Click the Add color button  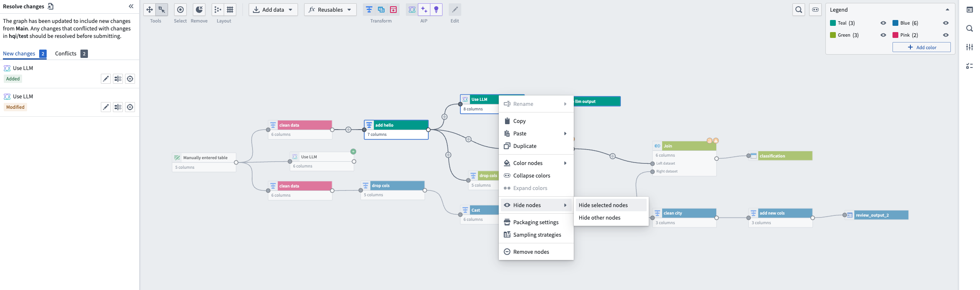coord(922,47)
